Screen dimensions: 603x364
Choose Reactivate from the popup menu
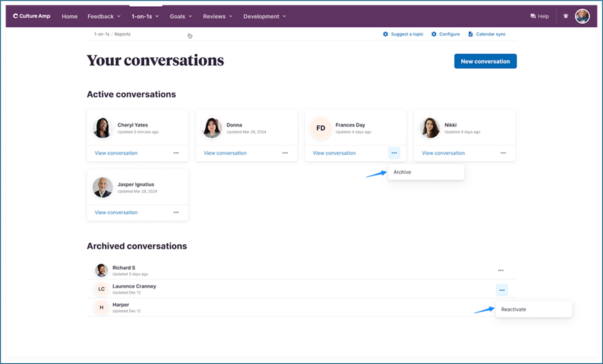(x=513, y=309)
